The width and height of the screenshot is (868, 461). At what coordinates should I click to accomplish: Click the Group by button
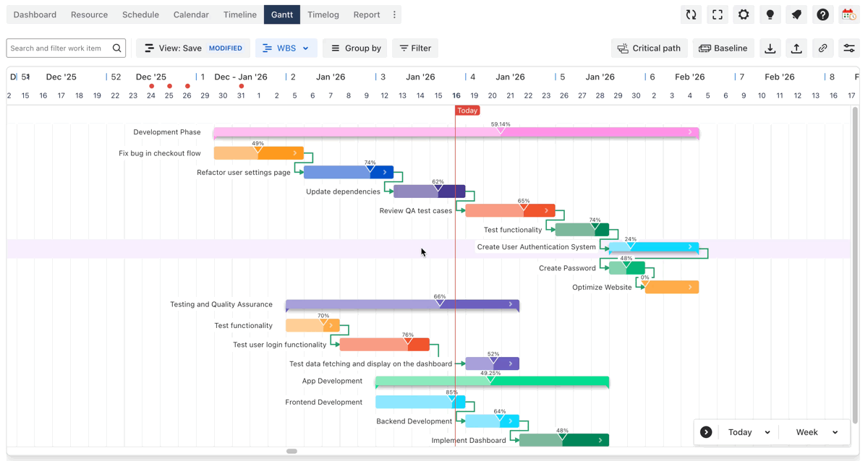click(x=354, y=48)
